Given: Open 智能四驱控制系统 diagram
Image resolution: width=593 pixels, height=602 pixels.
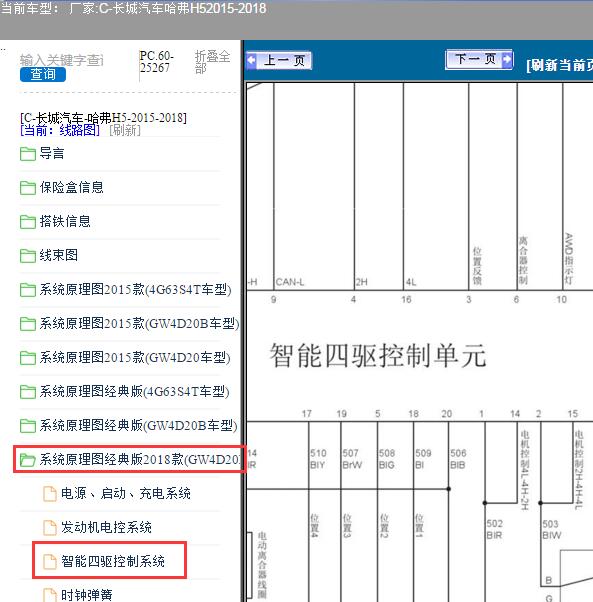Looking at the screenshot, I should click(113, 561).
